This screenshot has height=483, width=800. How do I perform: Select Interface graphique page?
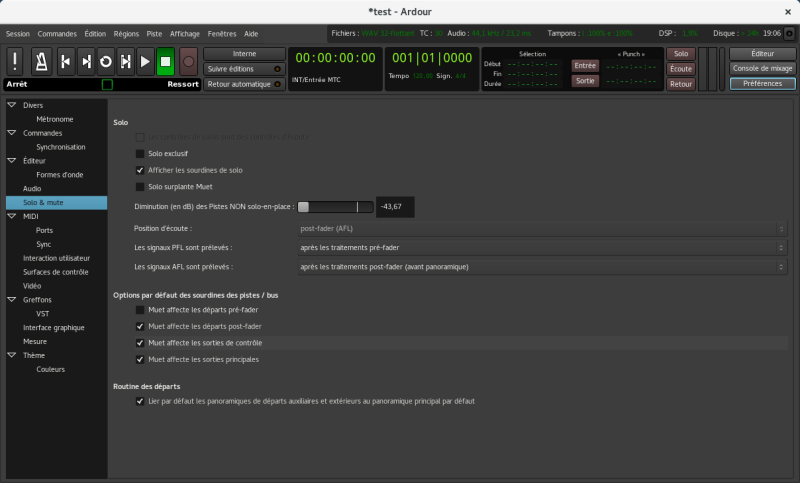(x=54, y=327)
